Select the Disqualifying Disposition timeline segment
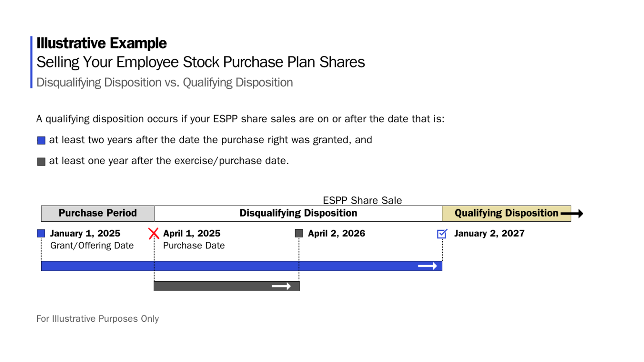The image size is (644, 362). [298, 213]
